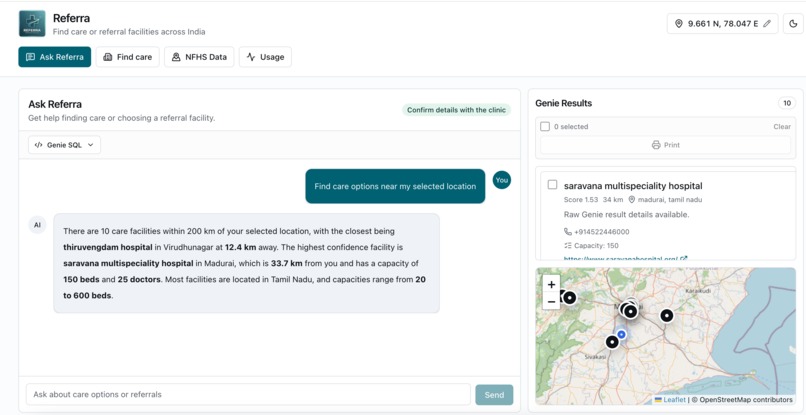
Task: Click the map marker below Karaikudi
Action: click(x=667, y=315)
